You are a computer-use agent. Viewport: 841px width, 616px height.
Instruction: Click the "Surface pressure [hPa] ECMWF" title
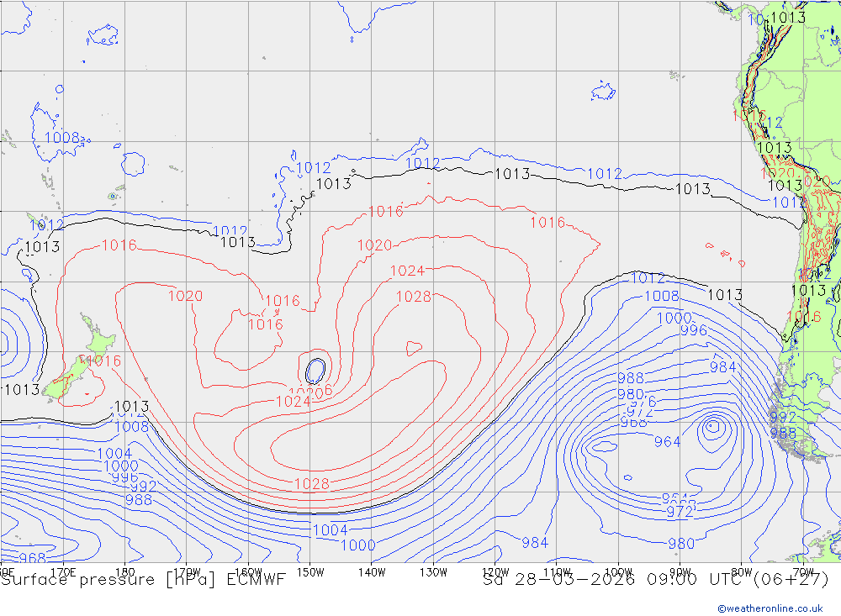(x=143, y=580)
